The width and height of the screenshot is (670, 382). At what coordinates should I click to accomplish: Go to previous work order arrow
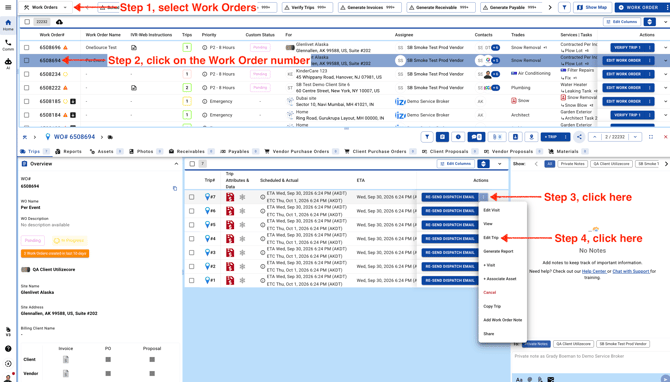point(594,137)
